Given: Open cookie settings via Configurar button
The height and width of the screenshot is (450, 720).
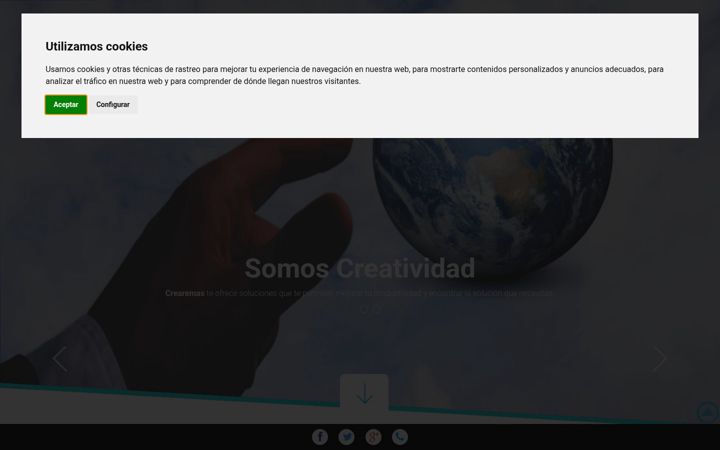Looking at the screenshot, I should [113, 105].
